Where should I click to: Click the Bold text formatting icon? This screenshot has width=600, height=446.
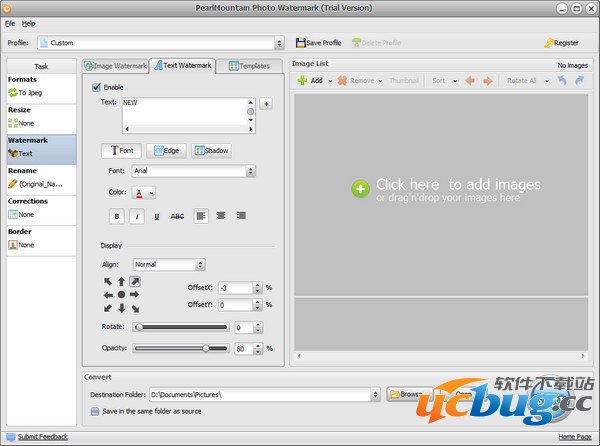[x=116, y=215]
